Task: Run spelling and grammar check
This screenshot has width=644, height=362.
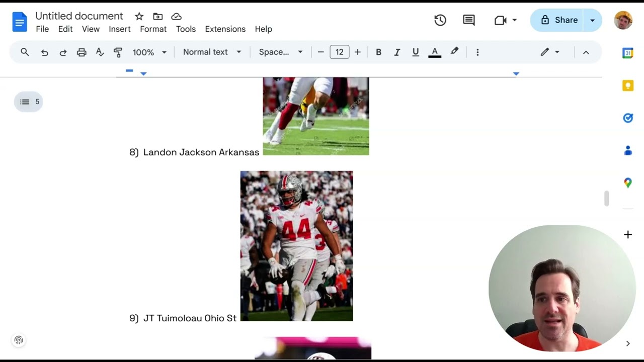Action: tap(100, 52)
